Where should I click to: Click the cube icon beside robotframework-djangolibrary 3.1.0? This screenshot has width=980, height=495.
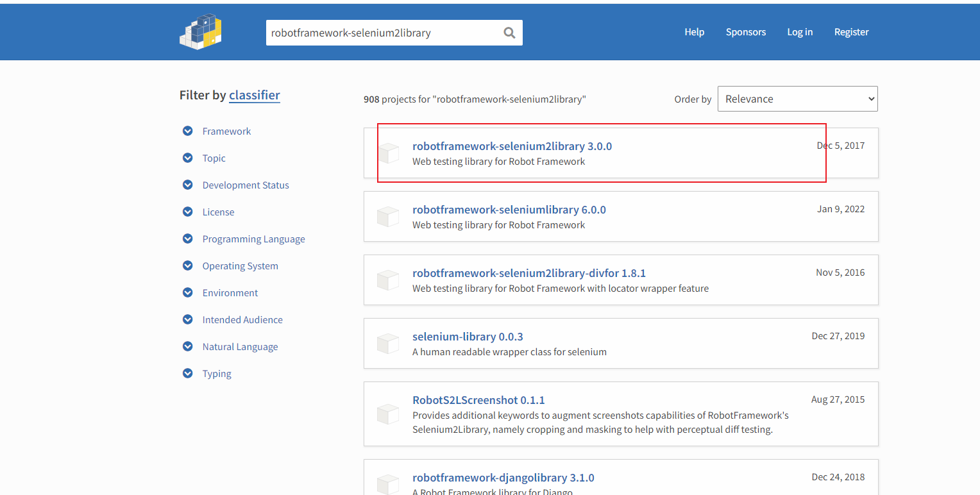tap(388, 485)
